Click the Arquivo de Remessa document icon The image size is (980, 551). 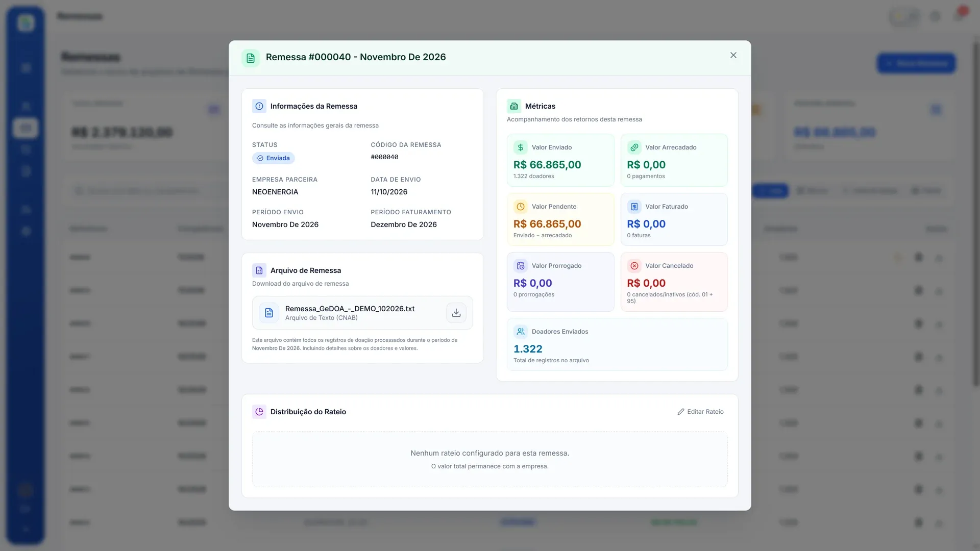click(x=259, y=270)
